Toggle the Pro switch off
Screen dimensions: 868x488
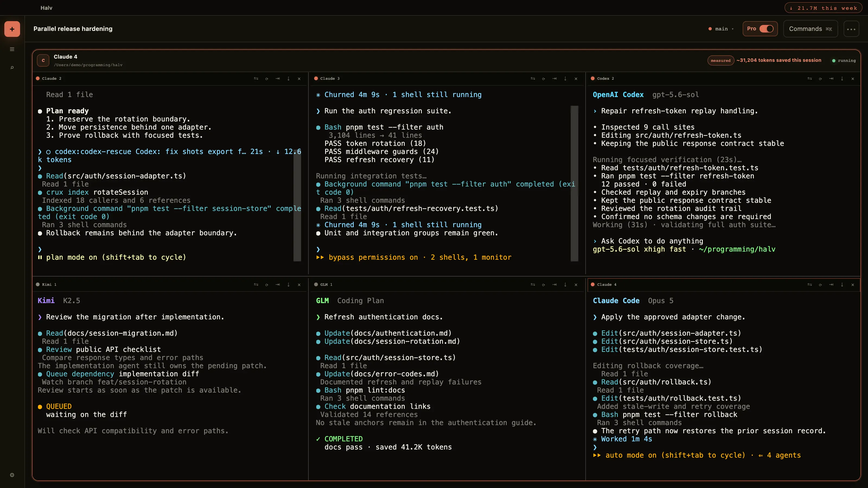pyautogui.click(x=767, y=29)
